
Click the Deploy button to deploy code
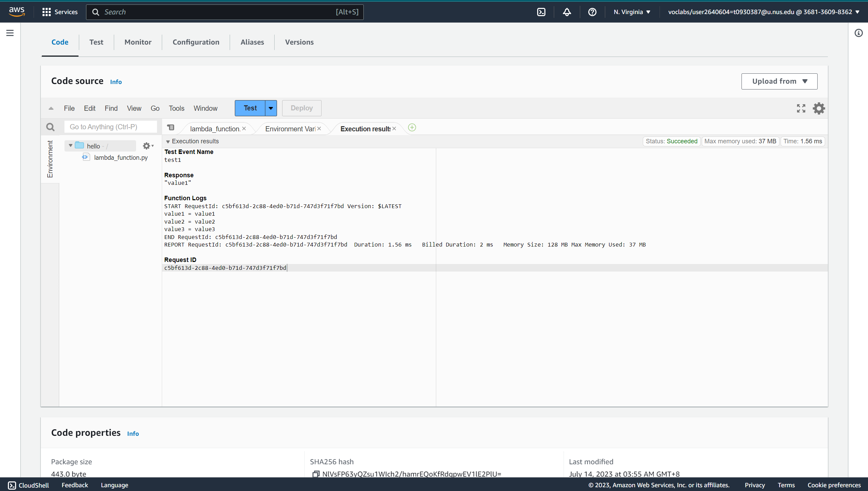(301, 108)
